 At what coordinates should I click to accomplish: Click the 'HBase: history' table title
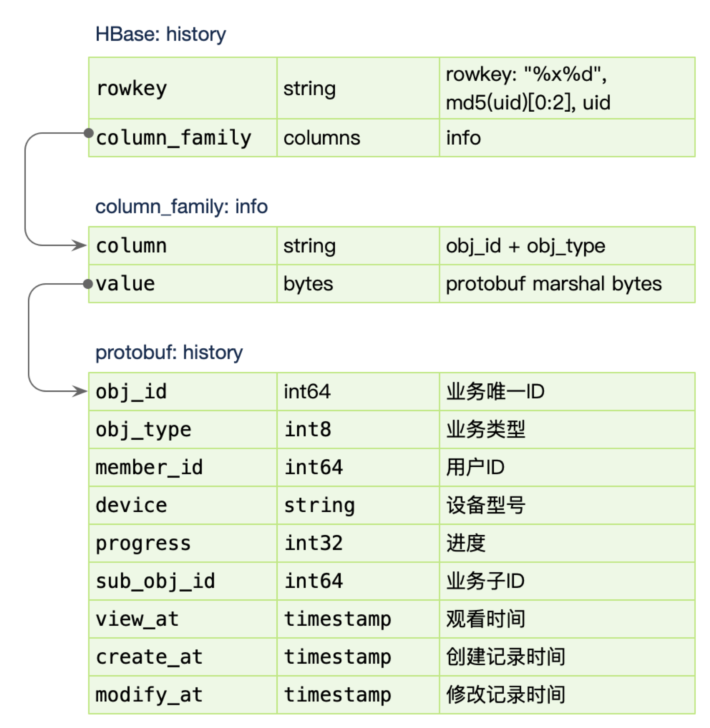click(x=161, y=34)
